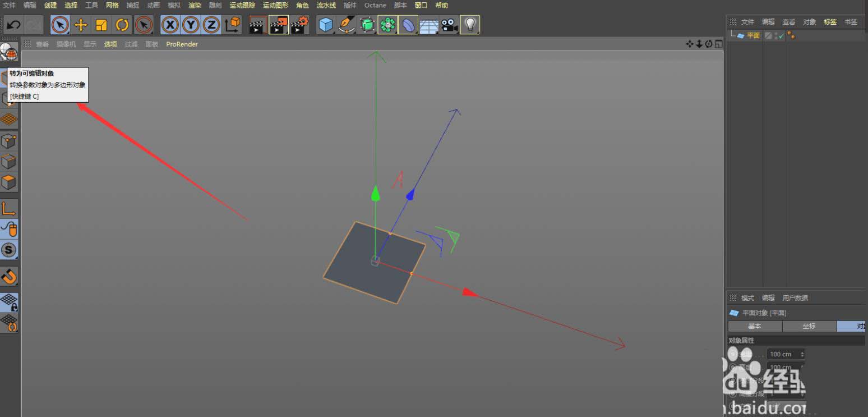868x417 pixels.
Task: Click the Render to Picture Viewer icon
Action: point(279,25)
